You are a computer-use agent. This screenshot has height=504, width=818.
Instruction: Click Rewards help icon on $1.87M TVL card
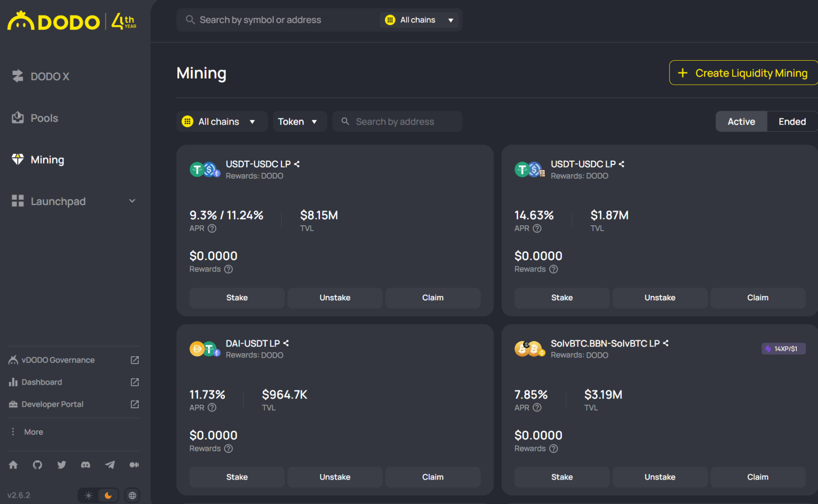pyautogui.click(x=554, y=269)
